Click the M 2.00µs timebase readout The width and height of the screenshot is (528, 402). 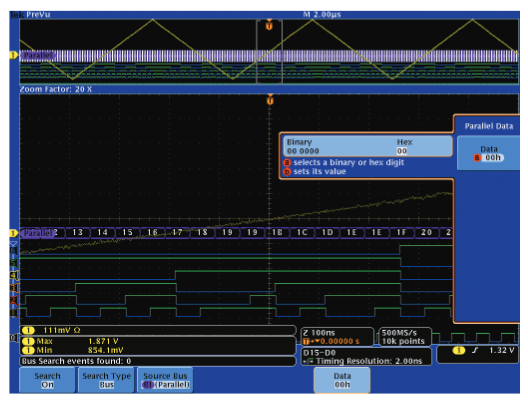click(322, 14)
